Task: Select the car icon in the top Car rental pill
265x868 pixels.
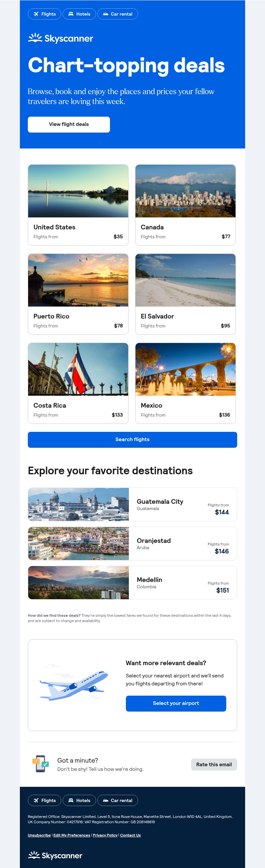Action: tap(106, 14)
